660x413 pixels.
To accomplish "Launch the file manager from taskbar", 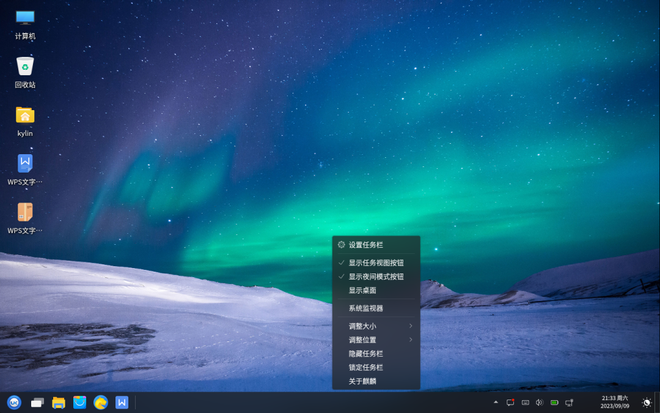I will [59, 402].
